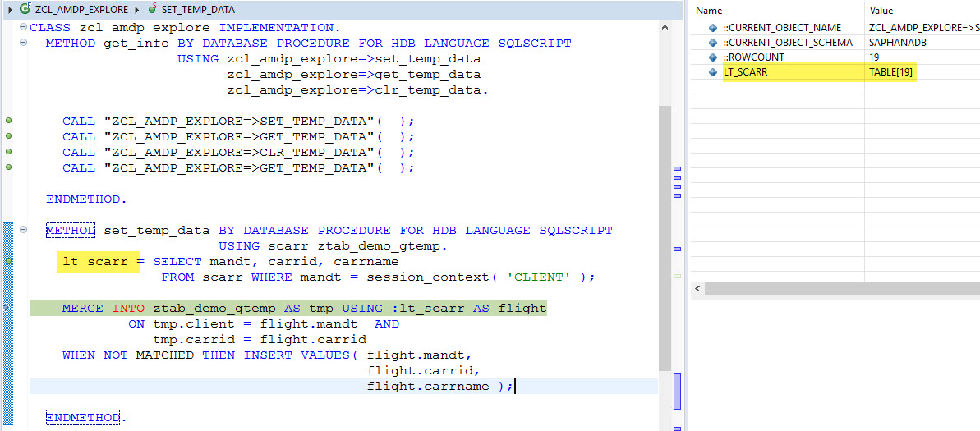The height and width of the screenshot is (431, 980).
Task: Click the Name column header
Action: click(x=708, y=11)
